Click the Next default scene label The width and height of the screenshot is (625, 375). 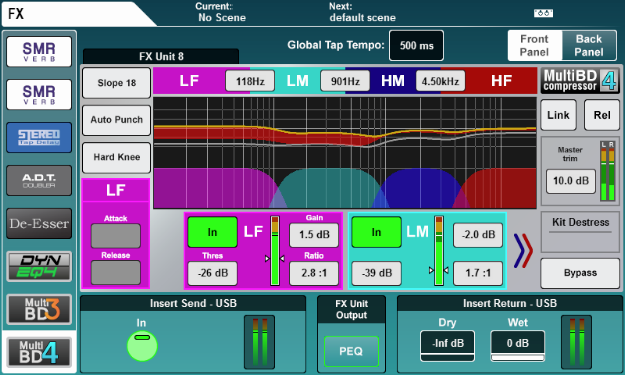click(362, 12)
